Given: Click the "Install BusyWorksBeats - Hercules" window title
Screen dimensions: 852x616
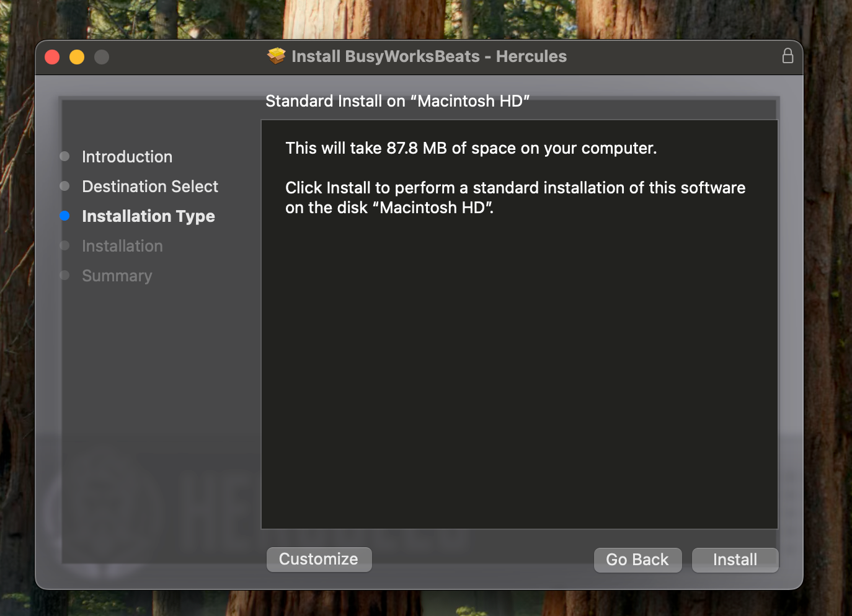Looking at the screenshot, I should 428,56.
